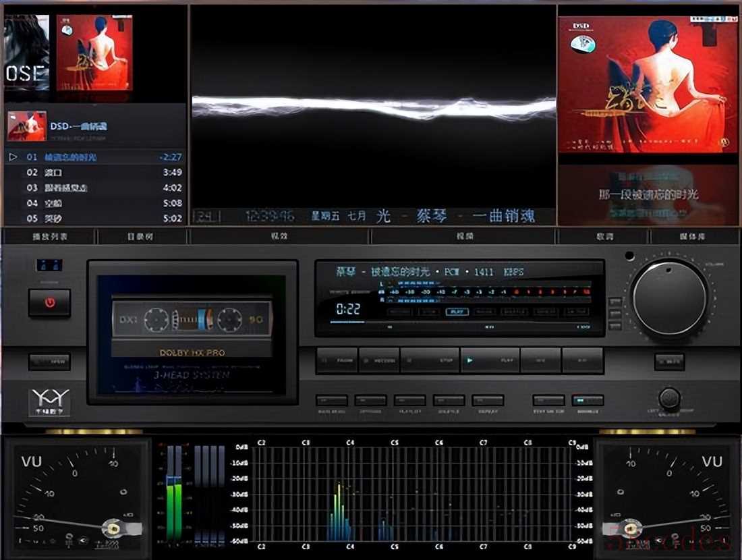Toggle the lit Minimize mode switch
742x560 pixels.
click(588, 400)
